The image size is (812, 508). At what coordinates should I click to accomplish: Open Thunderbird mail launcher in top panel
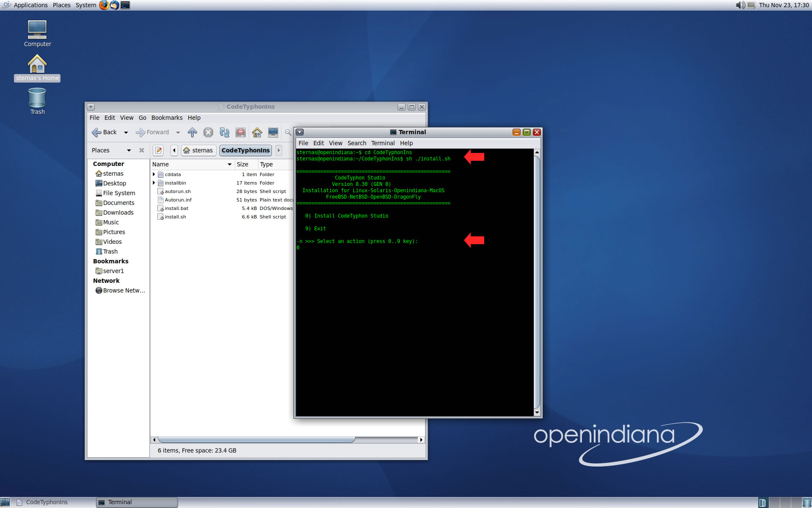pos(114,5)
